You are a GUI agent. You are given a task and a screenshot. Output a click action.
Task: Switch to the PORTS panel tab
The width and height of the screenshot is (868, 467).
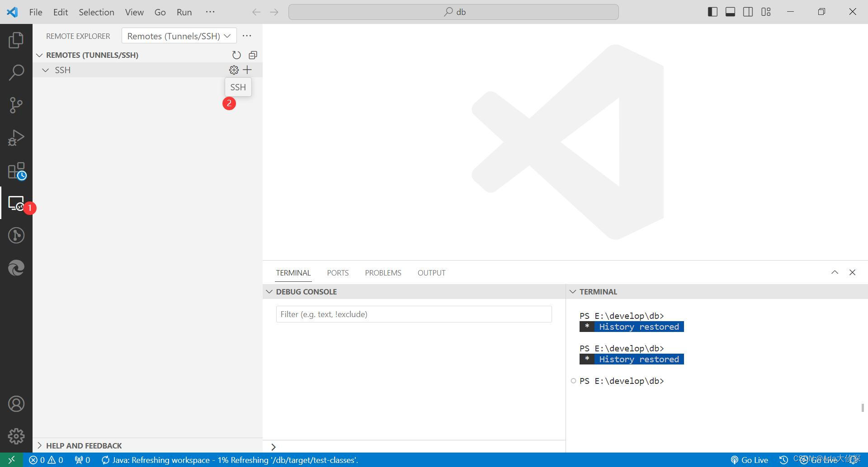pyautogui.click(x=338, y=273)
